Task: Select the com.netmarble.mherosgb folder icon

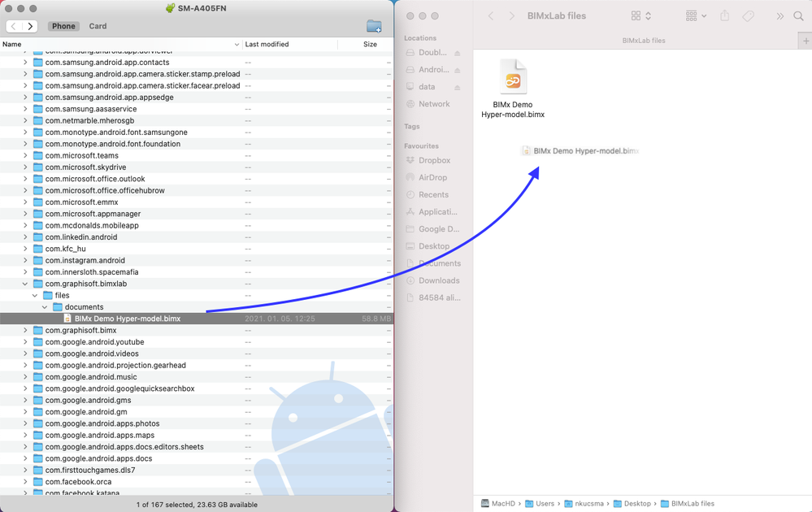Action: pyautogui.click(x=38, y=120)
